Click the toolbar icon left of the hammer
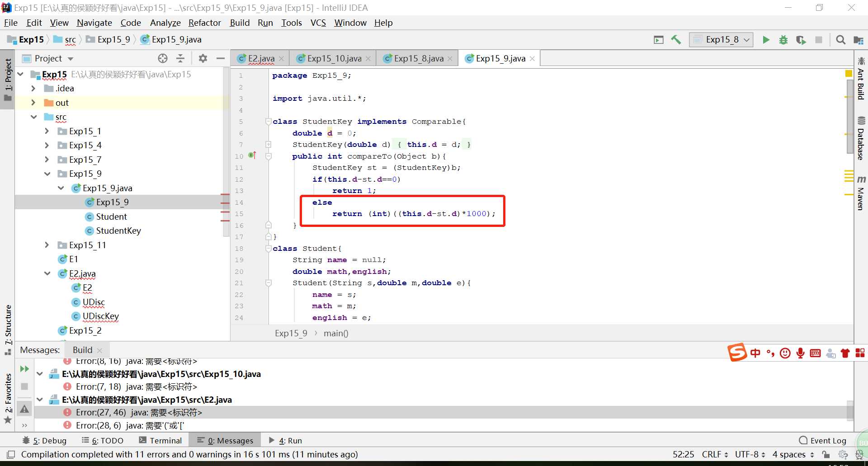This screenshot has height=466, width=868. click(x=659, y=40)
